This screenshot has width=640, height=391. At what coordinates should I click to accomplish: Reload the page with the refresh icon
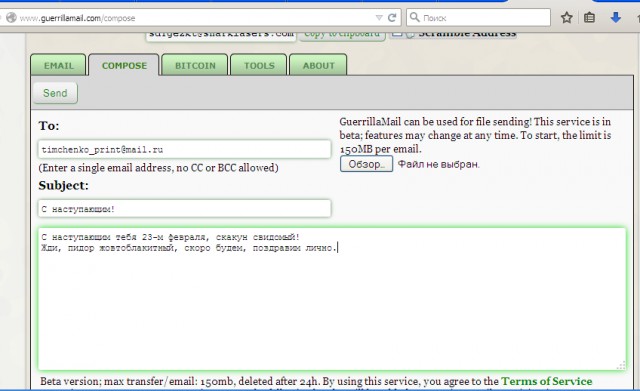[392, 18]
